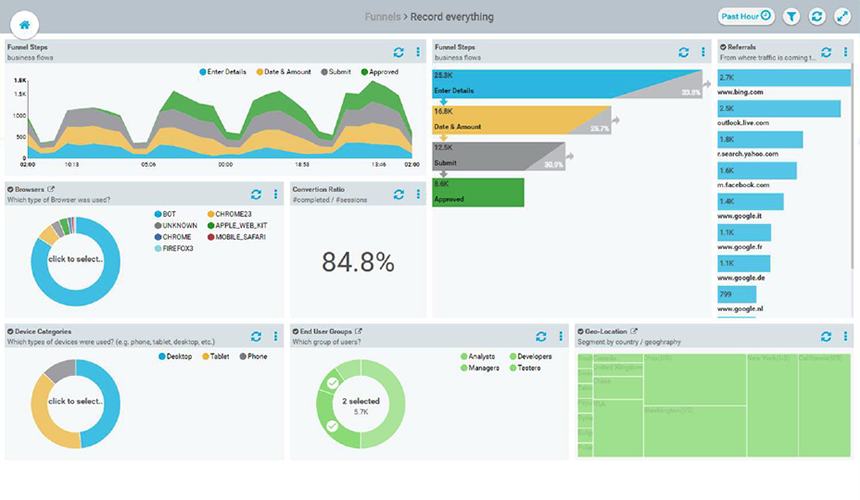Select the www.bing.com referral bar
The image size is (860, 500).
click(x=784, y=78)
